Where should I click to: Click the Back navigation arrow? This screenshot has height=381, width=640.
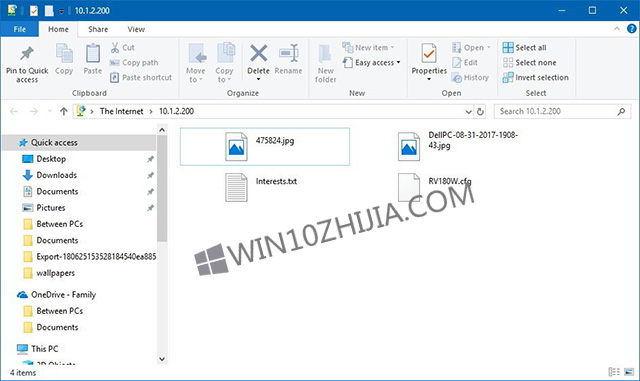click(x=14, y=111)
